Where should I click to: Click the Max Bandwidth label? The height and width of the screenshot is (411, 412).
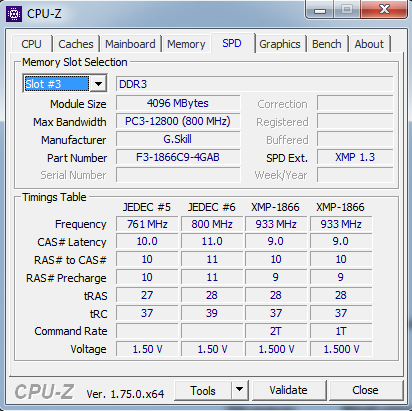pyautogui.click(x=70, y=122)
